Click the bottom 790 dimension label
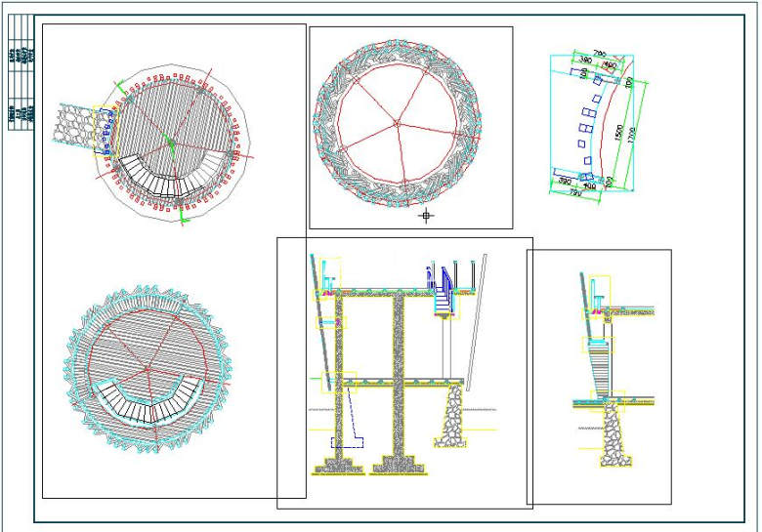 coord(575,192)
